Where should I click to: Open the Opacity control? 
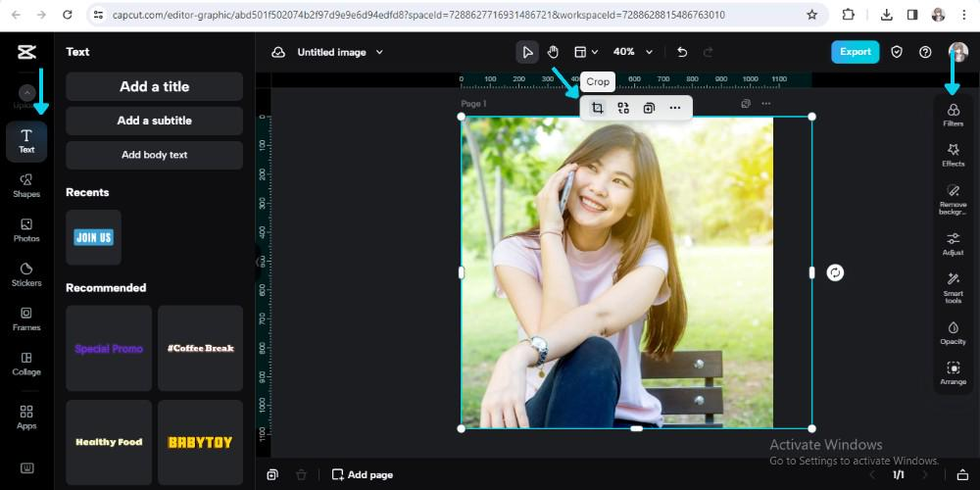(x=953, y=333)
